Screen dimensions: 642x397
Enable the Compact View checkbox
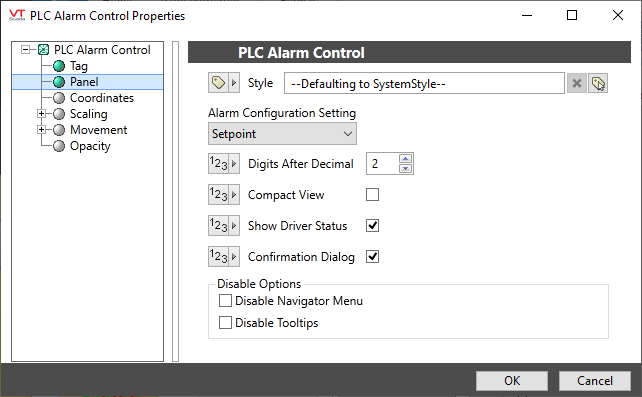coord(372,194)
